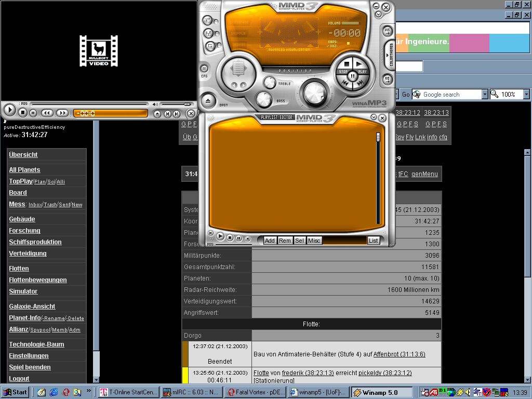Pause playback with the round center button
The image size is (532, 399).
(x=353, y=76)
